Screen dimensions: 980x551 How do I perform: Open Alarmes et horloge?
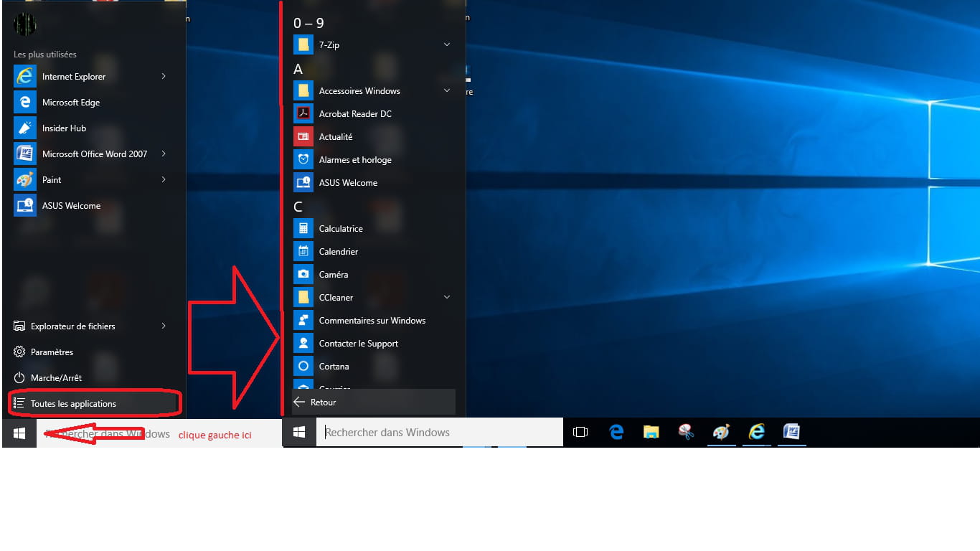(x=354, y=160)
